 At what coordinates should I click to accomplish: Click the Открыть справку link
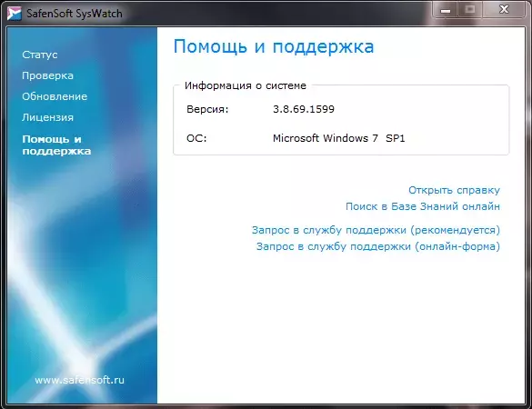tap(454, 190)
